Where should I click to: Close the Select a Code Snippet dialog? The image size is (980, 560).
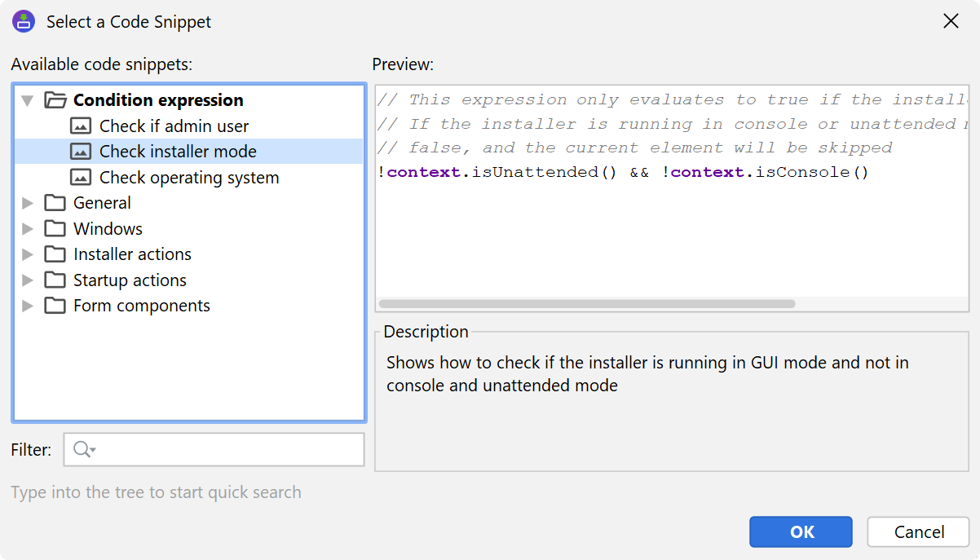pos(951,22)
